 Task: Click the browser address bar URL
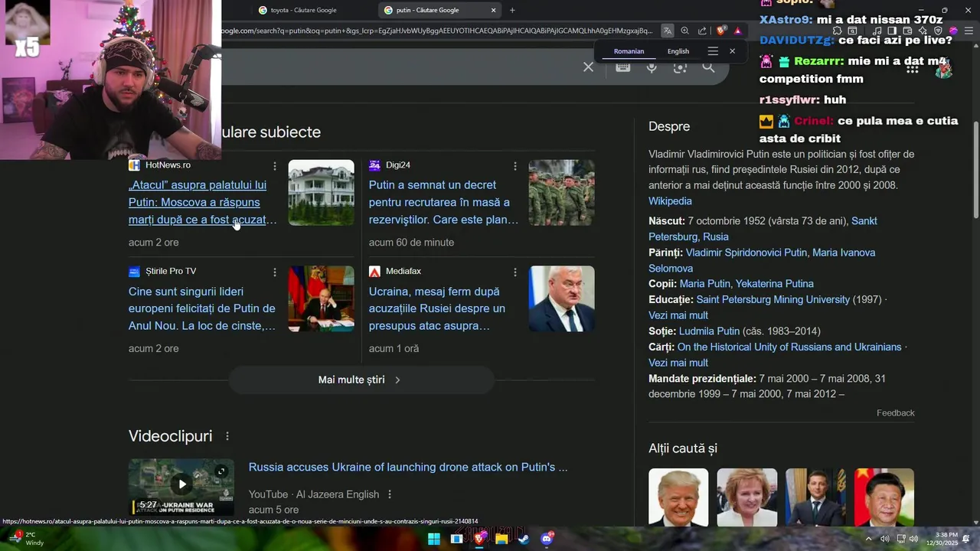[436, 31]
